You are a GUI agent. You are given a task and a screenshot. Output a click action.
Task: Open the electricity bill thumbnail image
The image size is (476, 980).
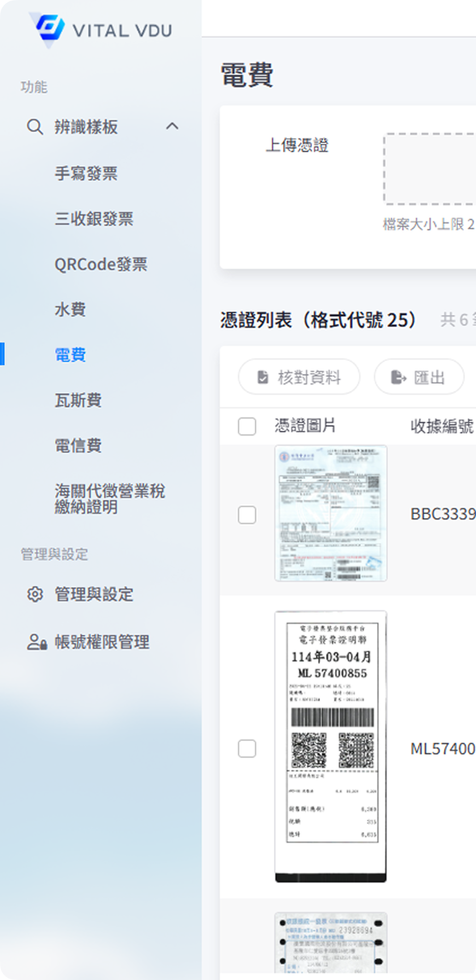coord(331,513)
